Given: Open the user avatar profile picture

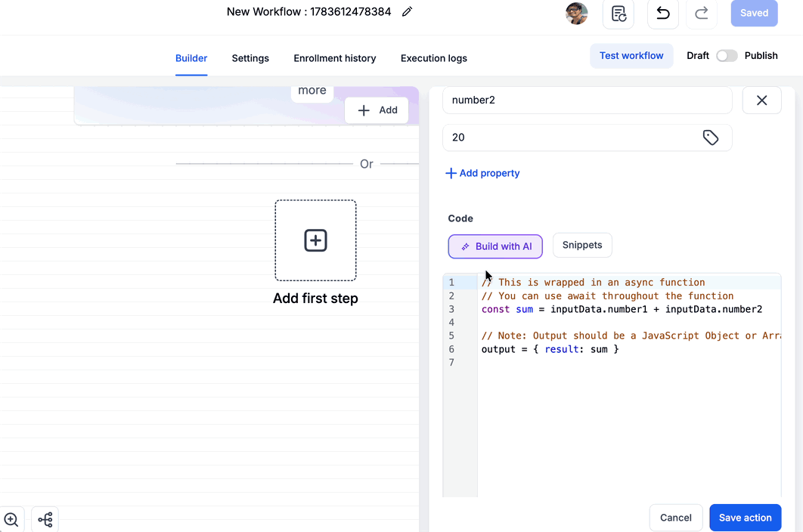Looking at the screenshot, I should (x=577, y=14).
